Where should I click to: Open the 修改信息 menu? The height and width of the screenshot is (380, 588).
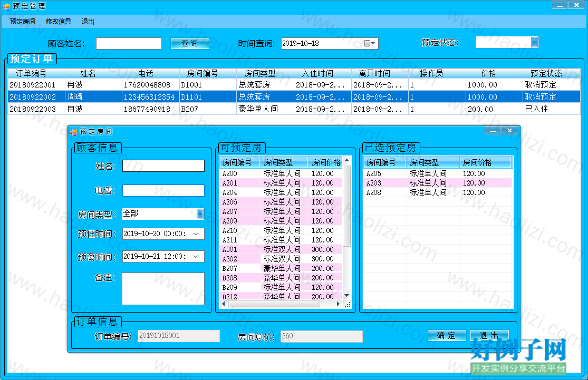[x=58, y=22]
